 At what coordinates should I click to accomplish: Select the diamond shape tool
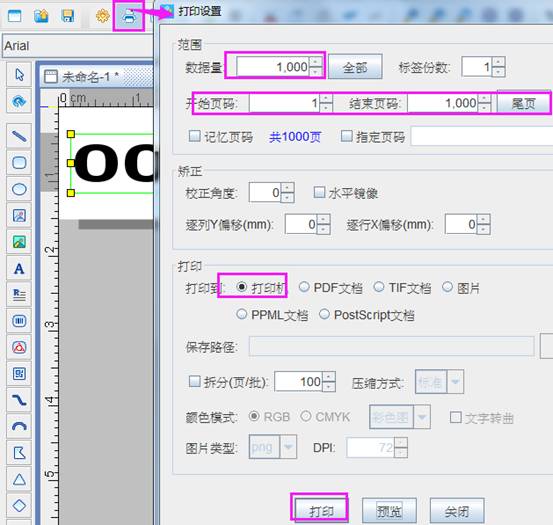tap(19, 506)
